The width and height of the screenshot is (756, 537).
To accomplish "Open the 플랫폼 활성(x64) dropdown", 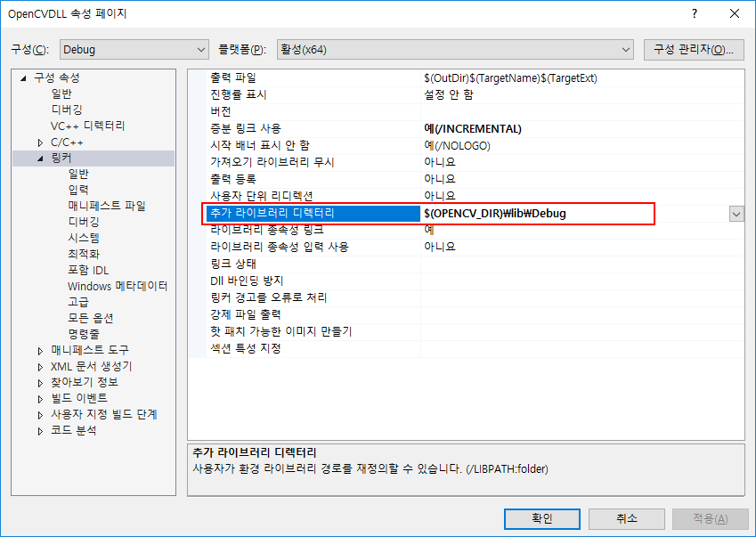I will pyautogui.click(x=455, y=50).
